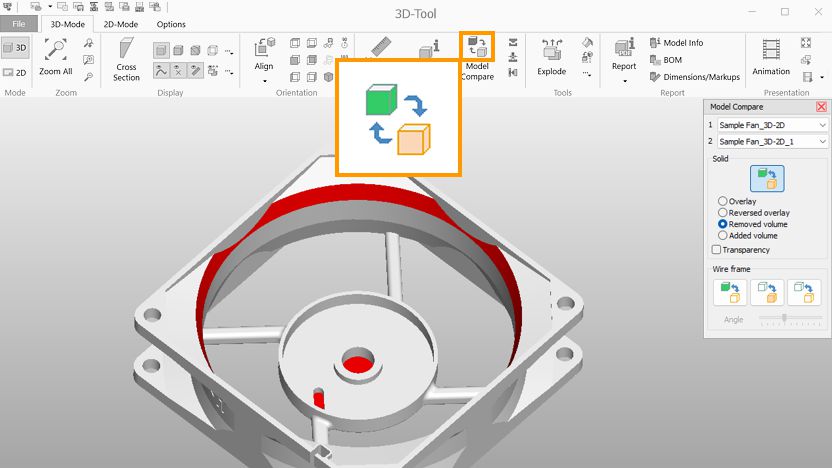Expand the model 2 Sample Fan_3D-2D_1 dropdown
Screen dimensions: 832x468
click(x=822, y=142)
